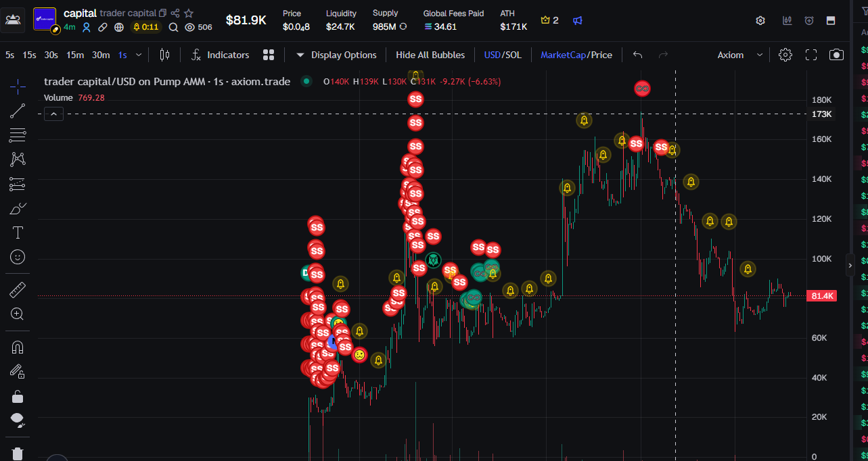Toggle the bottom panel layout icon

[831, 20]
